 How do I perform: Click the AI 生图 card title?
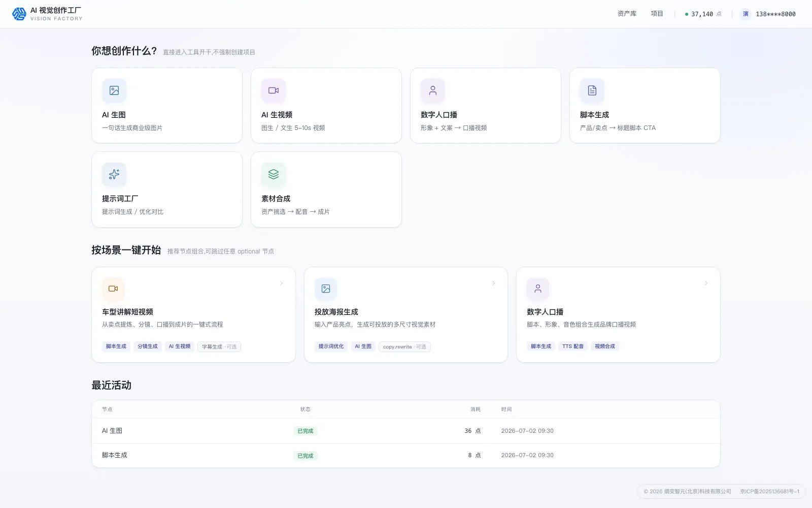click(x=114, y=115)
